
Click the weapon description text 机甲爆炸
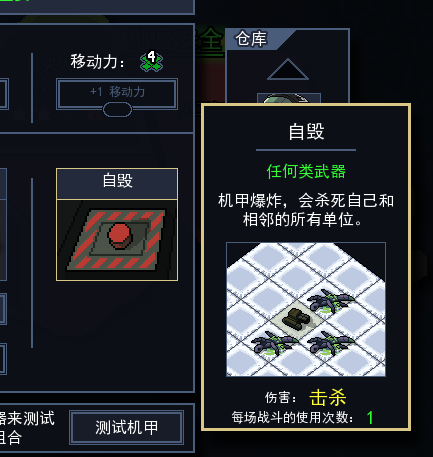click(x=250, y=201)
